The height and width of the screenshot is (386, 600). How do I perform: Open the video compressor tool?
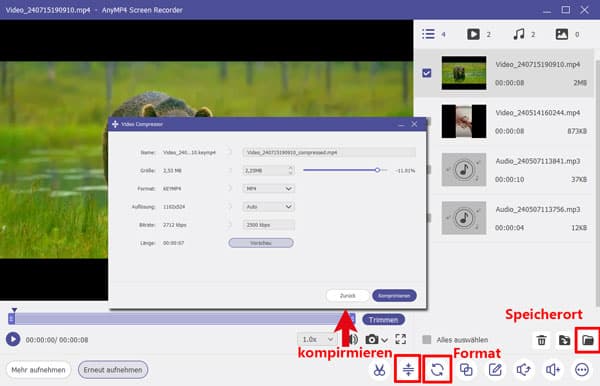coord(408,370)
